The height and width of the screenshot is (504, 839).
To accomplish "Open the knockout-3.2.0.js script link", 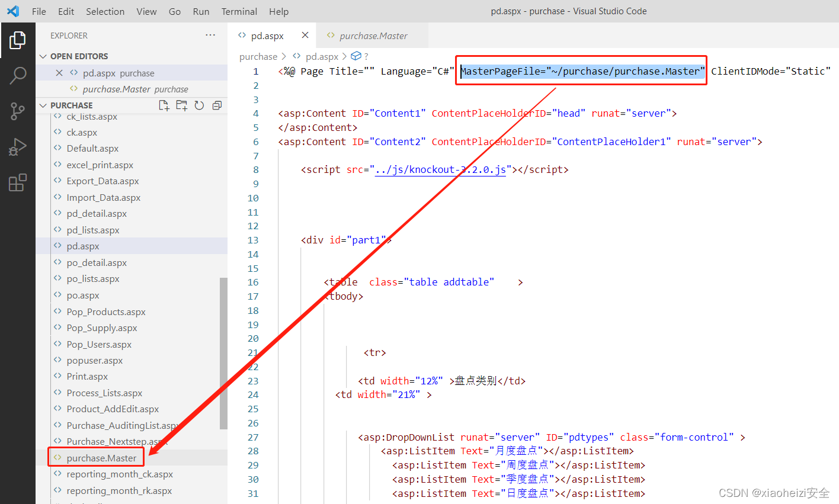I will (440, 170).
